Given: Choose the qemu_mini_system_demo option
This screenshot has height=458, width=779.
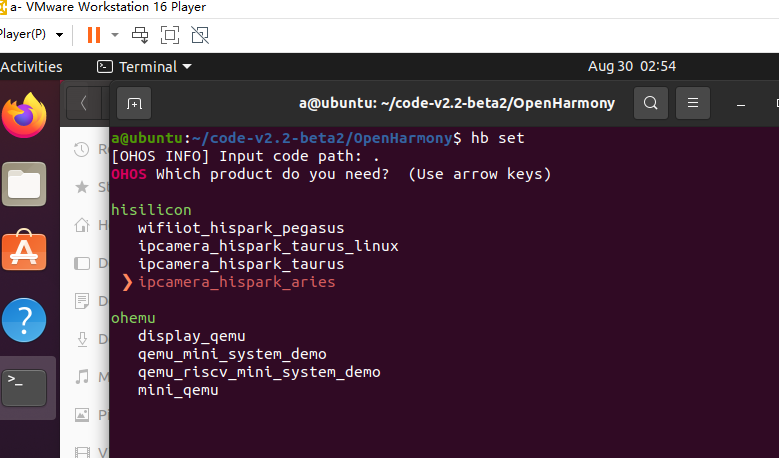Looking at the screenshot, I should [x=232, y=354].
